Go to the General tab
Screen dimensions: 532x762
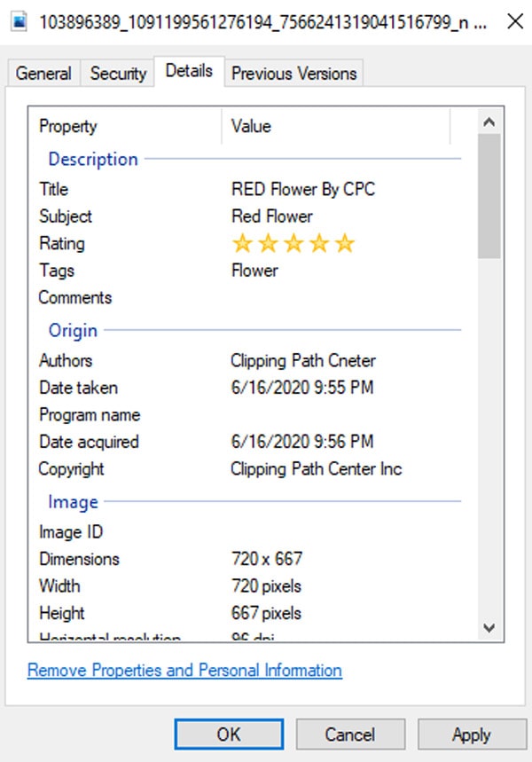click(43, 74)
